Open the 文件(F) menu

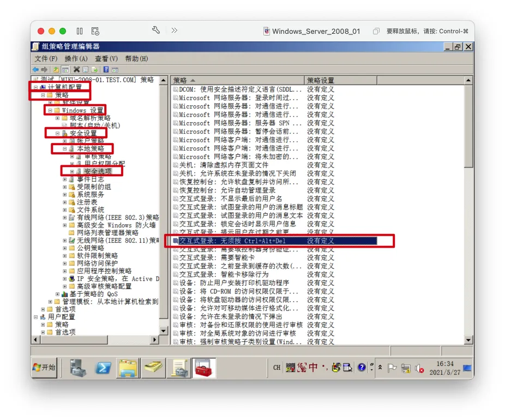(x=46, y=58)
